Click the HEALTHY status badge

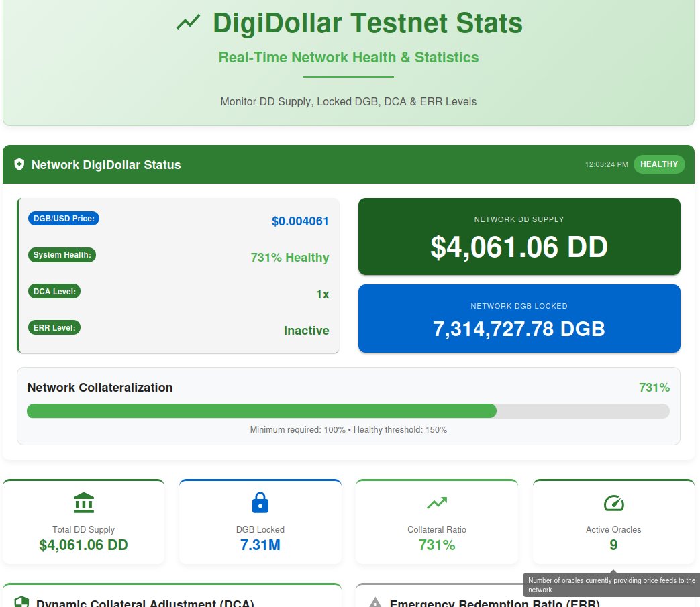coord(659,164)
